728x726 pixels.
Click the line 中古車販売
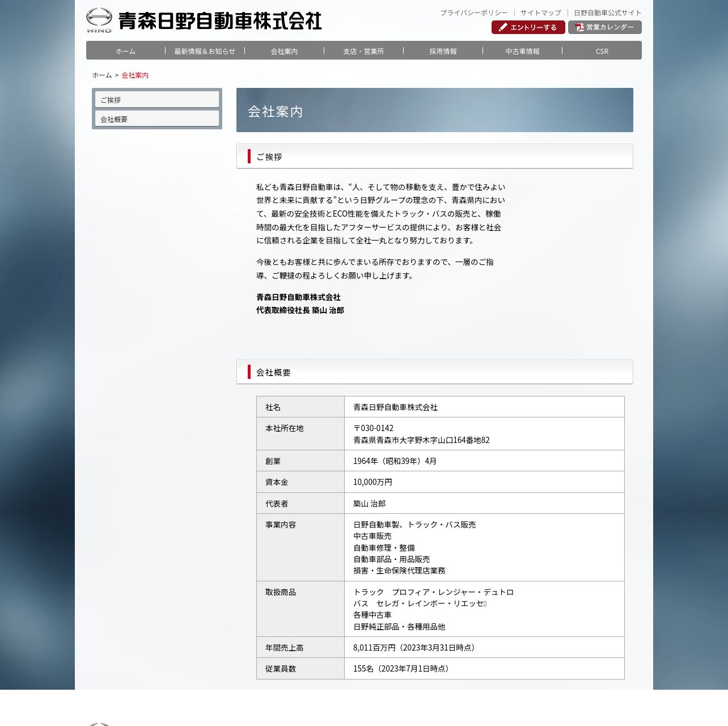[x=372, y=536]
